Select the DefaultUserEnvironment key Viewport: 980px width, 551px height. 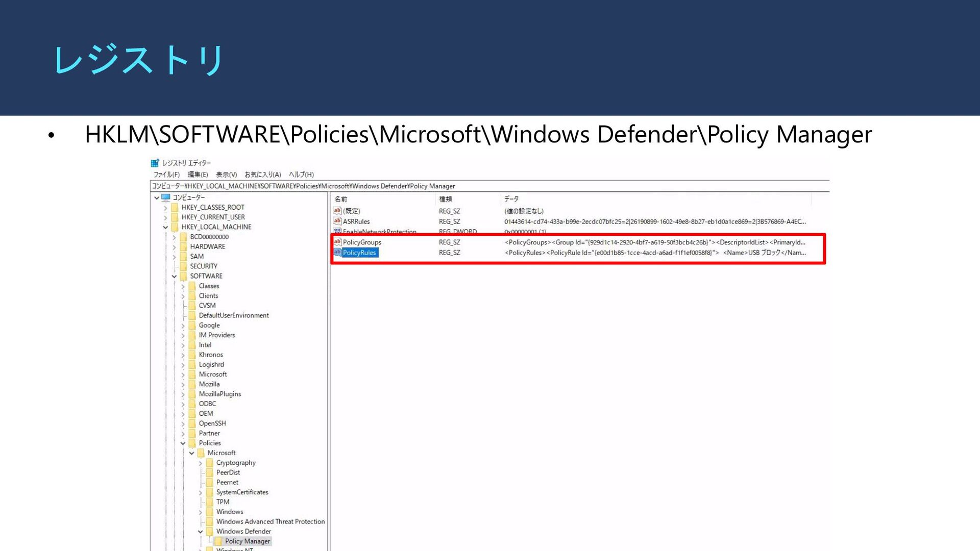(234, 316)
